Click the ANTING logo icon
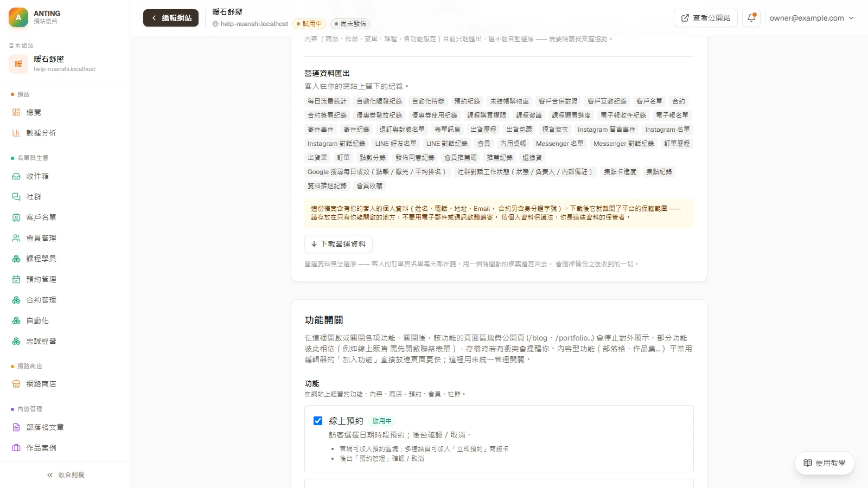The height and width of the screenshot is (488, 868). pos(18,17)
